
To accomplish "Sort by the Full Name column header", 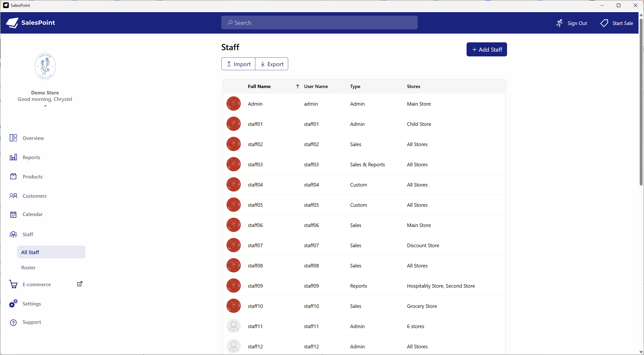I will pos(259,86).
